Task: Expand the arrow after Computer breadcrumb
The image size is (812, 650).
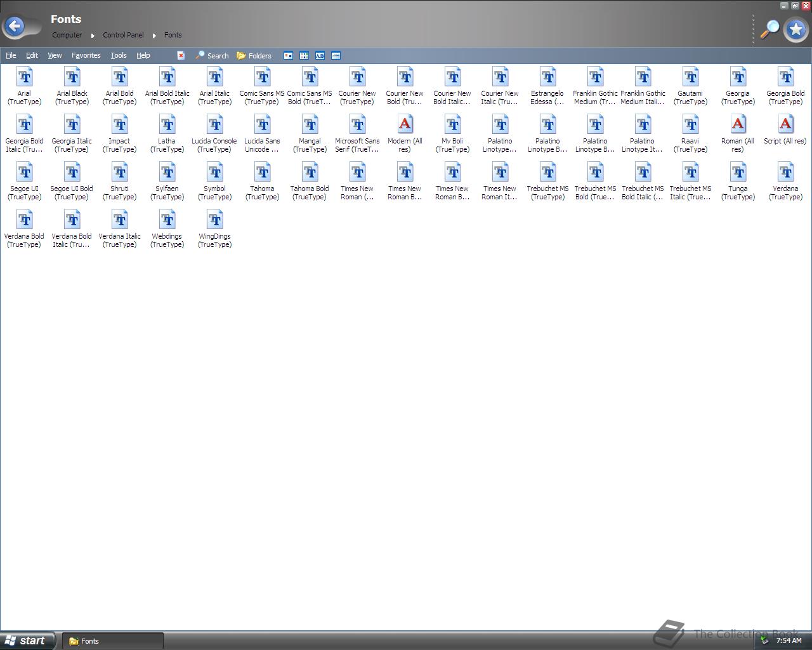Action: click(93, 36)
